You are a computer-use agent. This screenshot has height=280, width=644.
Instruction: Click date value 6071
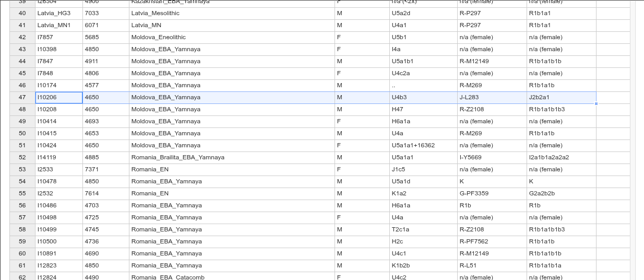(x=106, y=25)
